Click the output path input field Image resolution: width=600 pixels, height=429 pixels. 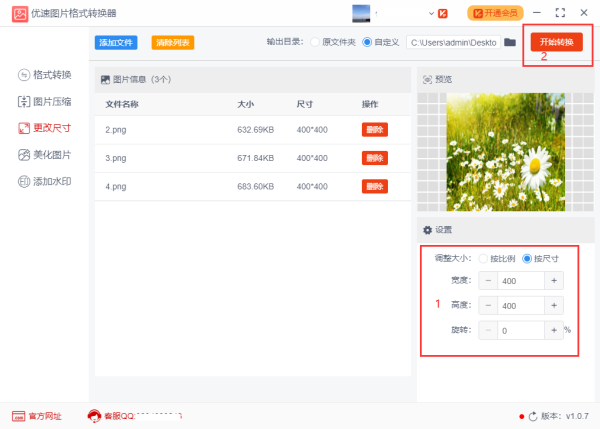[x=452, y=43]
